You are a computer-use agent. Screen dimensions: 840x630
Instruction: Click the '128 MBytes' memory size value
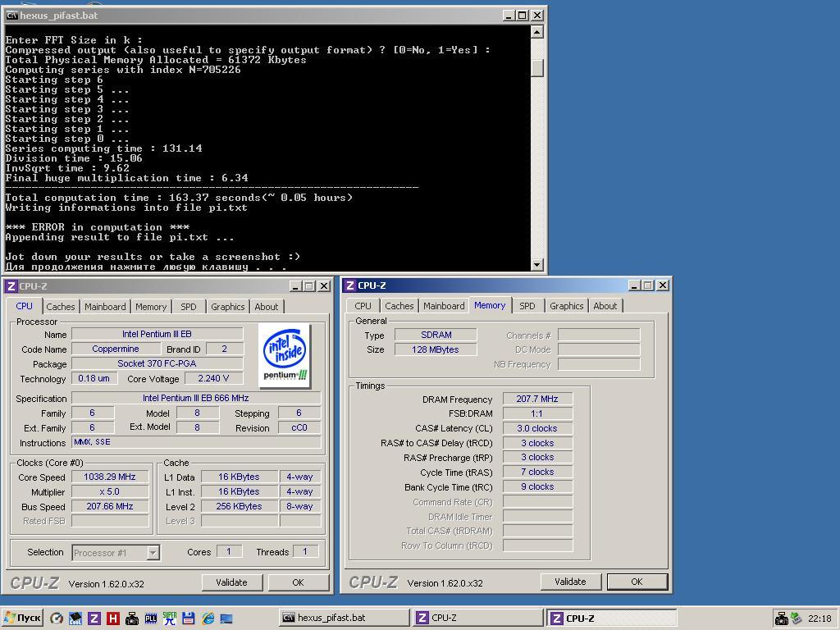(436, 349)
